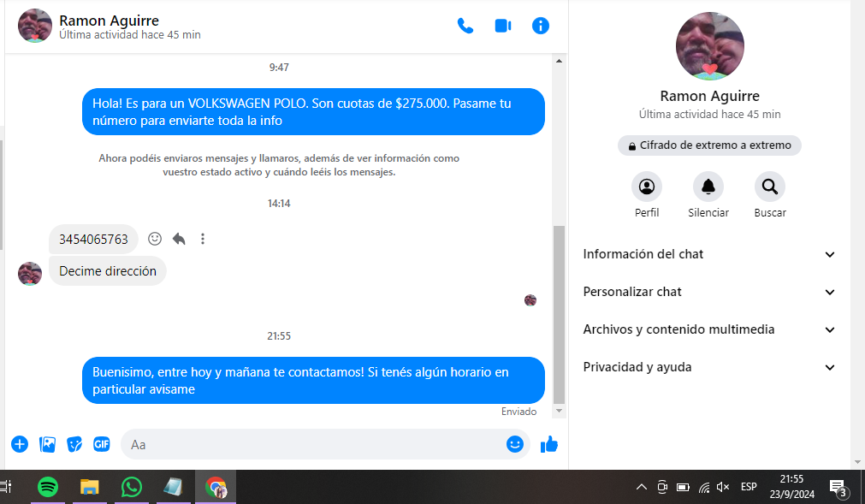Click the Aa message input field
The width and height of the screenshot is (865, 504).
[x=312, y=444]
